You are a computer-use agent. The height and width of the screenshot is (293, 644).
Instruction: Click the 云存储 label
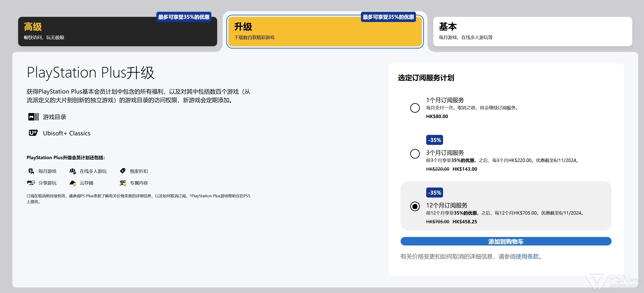[x=87, y=183]
